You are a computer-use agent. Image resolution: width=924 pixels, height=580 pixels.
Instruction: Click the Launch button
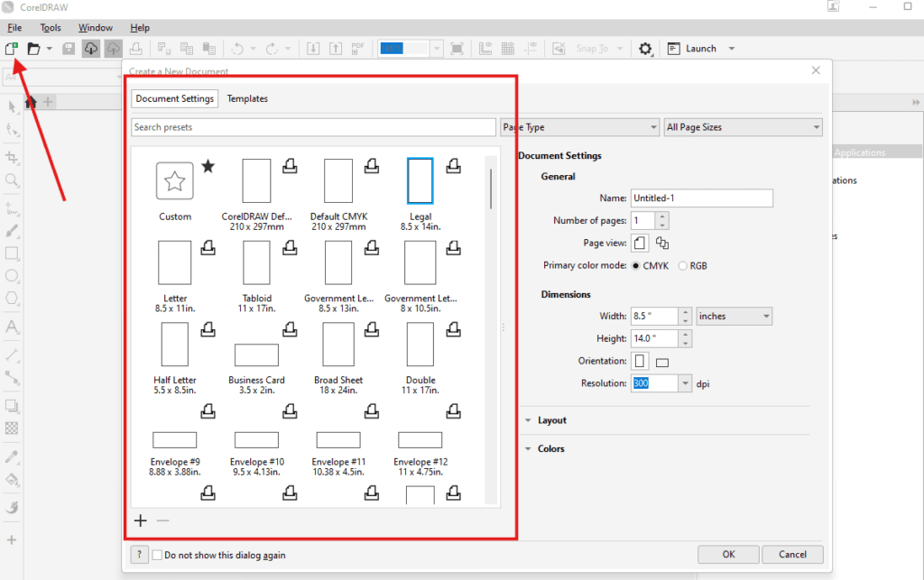pyautogui.click(x=699, y=48)
